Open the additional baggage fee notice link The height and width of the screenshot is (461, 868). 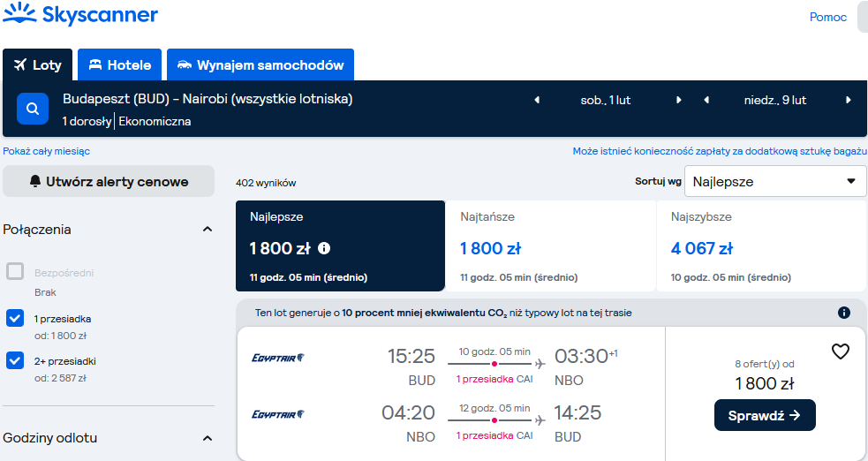[720, 151]
